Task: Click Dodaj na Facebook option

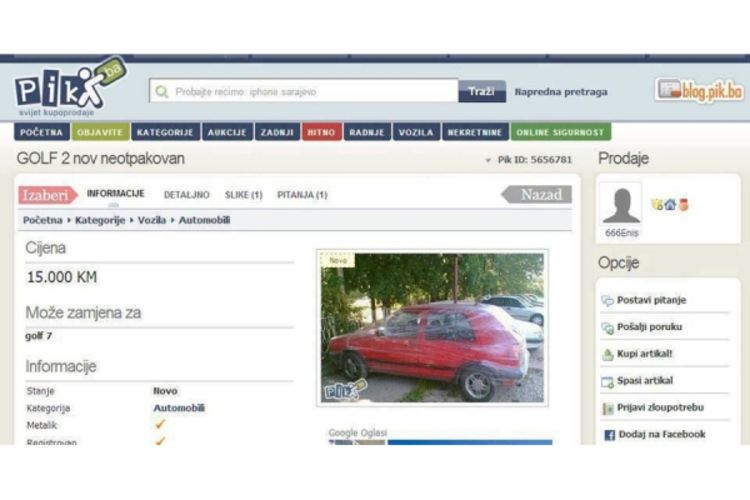Action: pos(662,434)
